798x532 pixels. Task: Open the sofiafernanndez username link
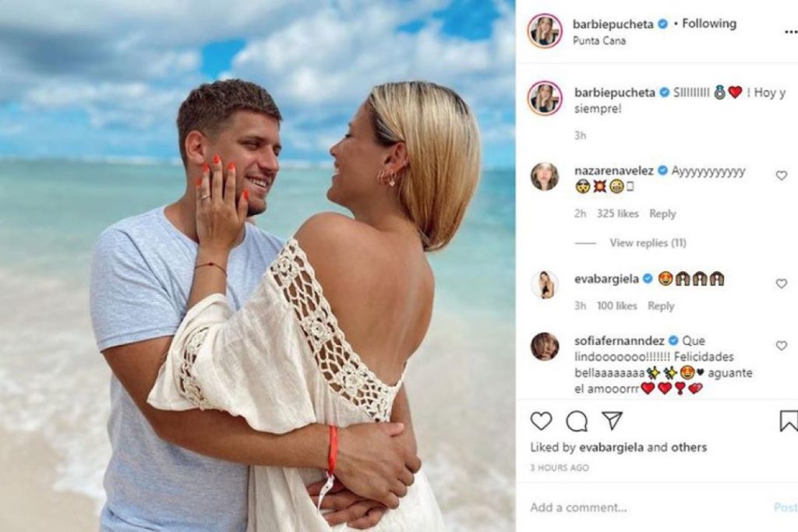619,340
